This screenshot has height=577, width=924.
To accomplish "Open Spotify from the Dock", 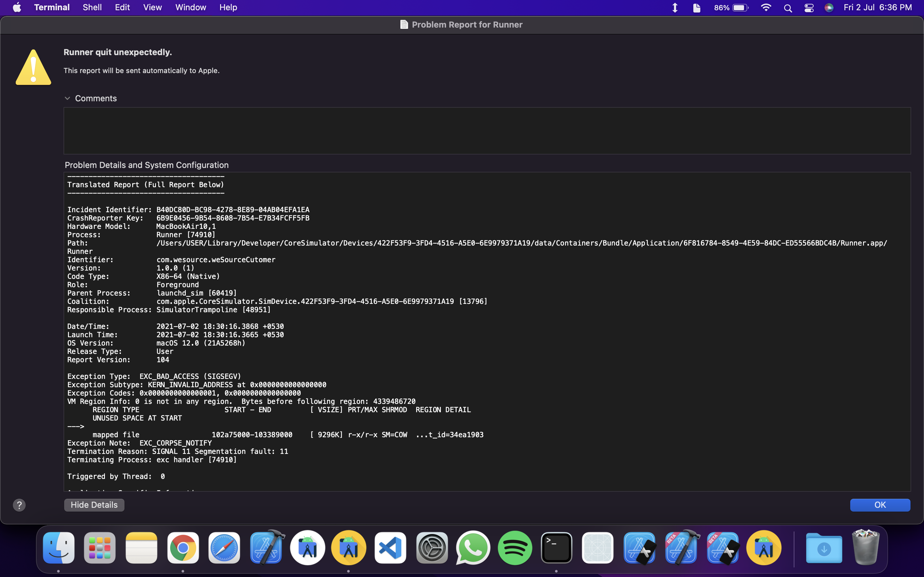I will 515,548.
